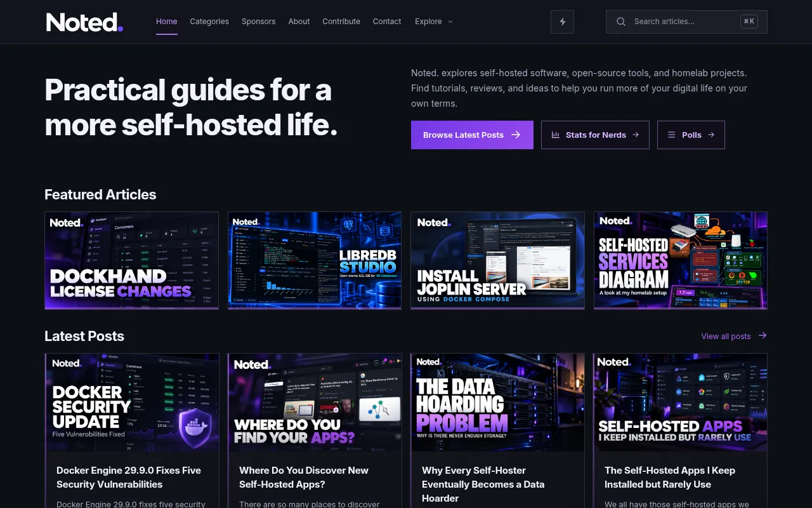Image resolution: width=812 pixels, height=508 pixels.
Task: Open Dockhand License Changes featured thumbnail
Action: (131, 260)
